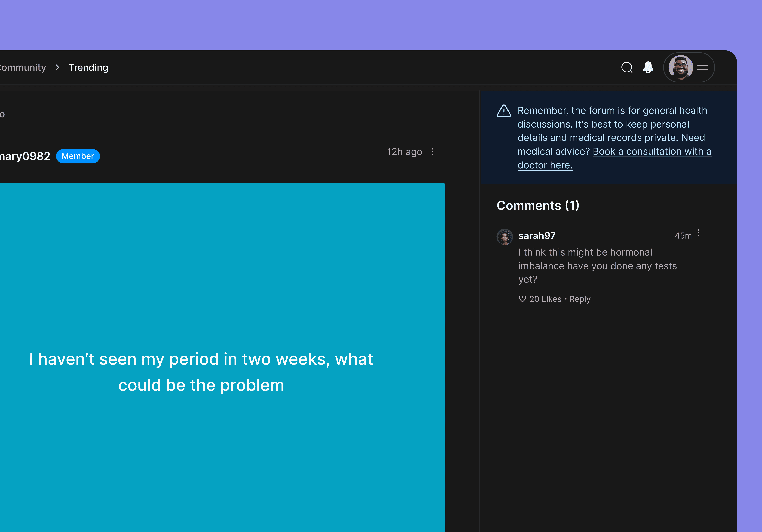This screenshot has width=762, height=532.
Task: Like sarah97's comment with heart icon
Action: tap(522, 299)
